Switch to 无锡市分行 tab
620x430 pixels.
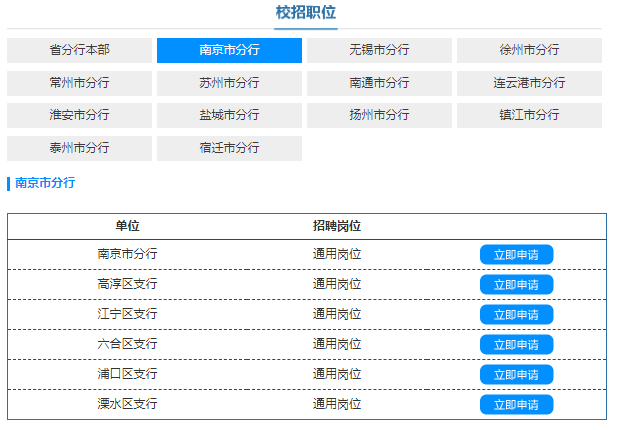pyautogui.click(x=379, y=50)
